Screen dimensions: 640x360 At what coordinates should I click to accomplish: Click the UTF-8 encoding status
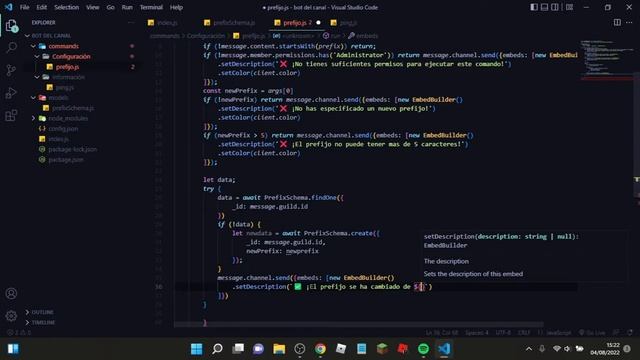pyautogui.click(x=503, y=333)
